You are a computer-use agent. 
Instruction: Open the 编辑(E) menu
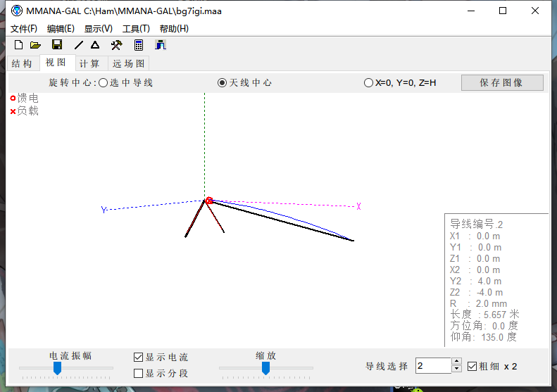click(x=61, y=29)
